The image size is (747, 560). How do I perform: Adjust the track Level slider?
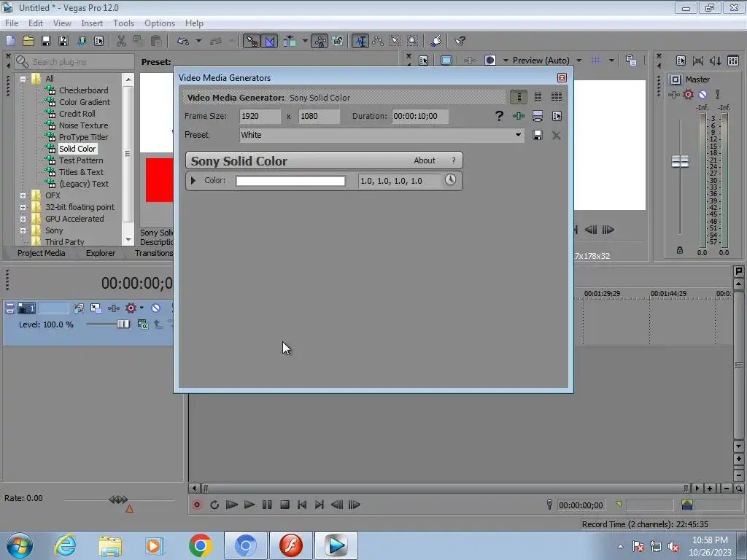pyautogui.click(x=123, y=324)
